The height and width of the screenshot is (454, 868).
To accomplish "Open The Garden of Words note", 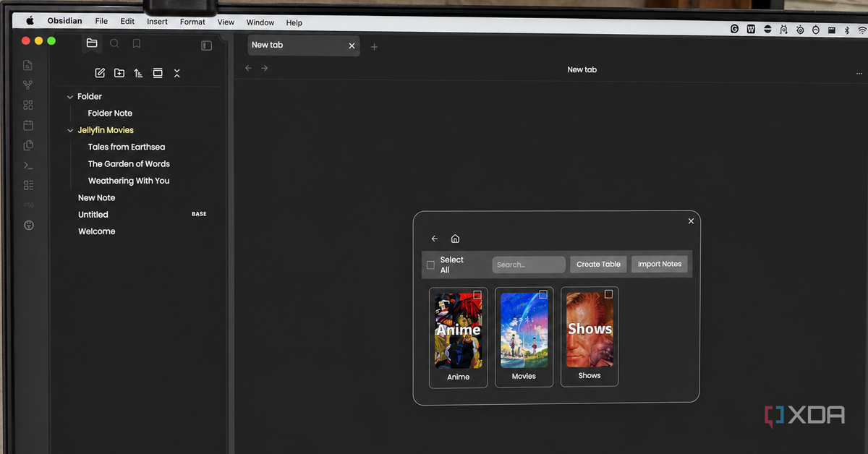I will 129,164.
